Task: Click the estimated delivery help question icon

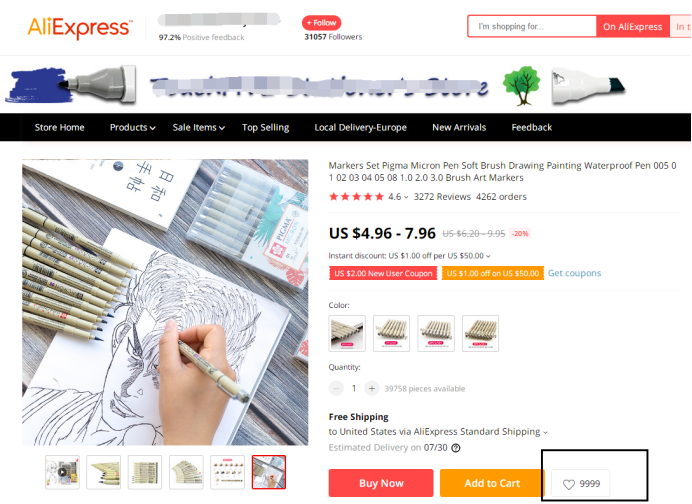Action: coord(456,448)
